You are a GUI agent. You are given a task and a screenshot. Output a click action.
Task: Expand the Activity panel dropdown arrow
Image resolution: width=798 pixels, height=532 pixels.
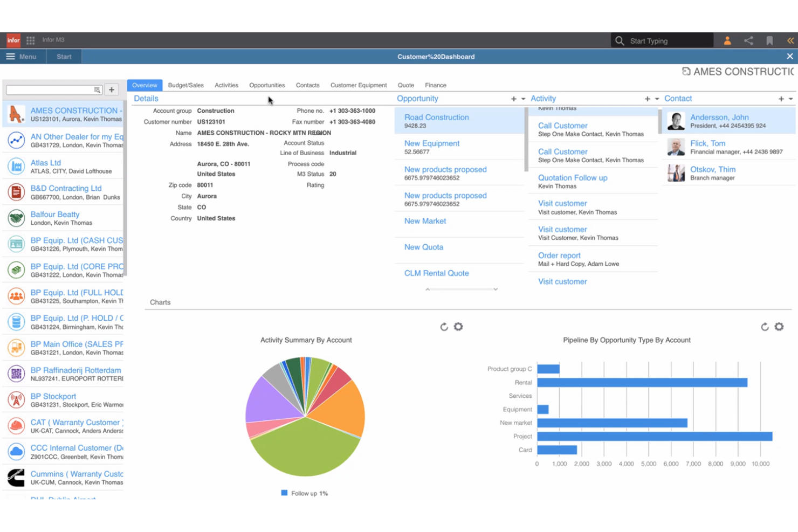click(657, 99)
